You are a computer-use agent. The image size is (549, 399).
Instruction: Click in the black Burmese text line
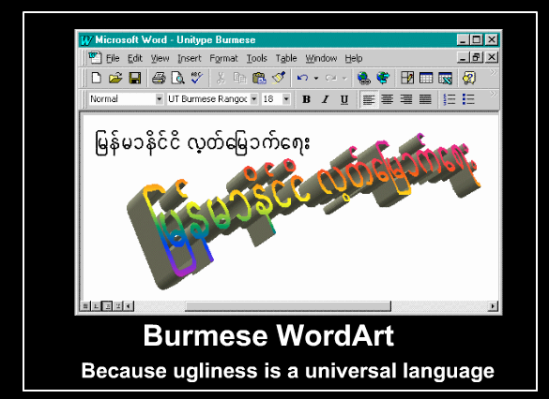click(202, 144)
